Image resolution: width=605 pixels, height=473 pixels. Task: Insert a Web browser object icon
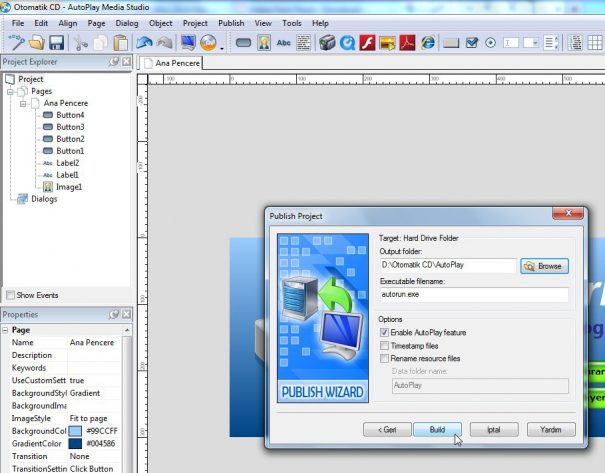(428, 42)
